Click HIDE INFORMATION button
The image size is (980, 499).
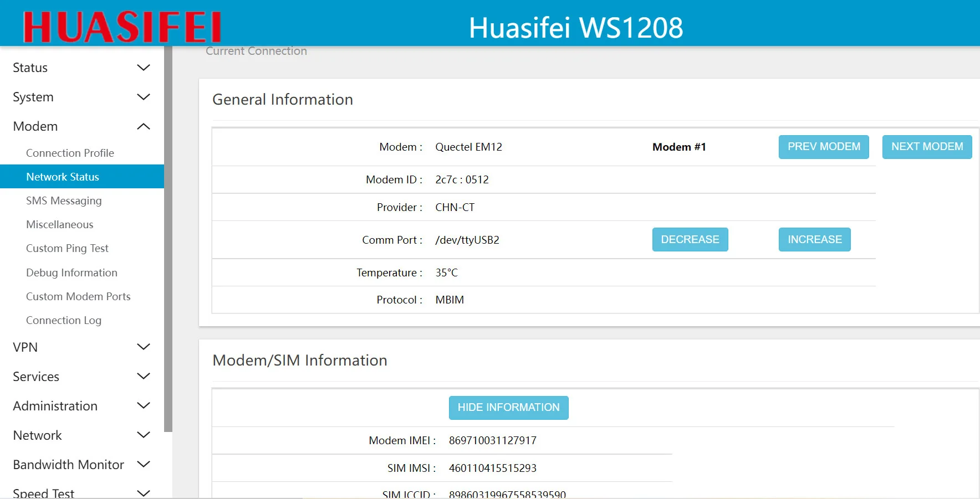[x=508, y=408]
